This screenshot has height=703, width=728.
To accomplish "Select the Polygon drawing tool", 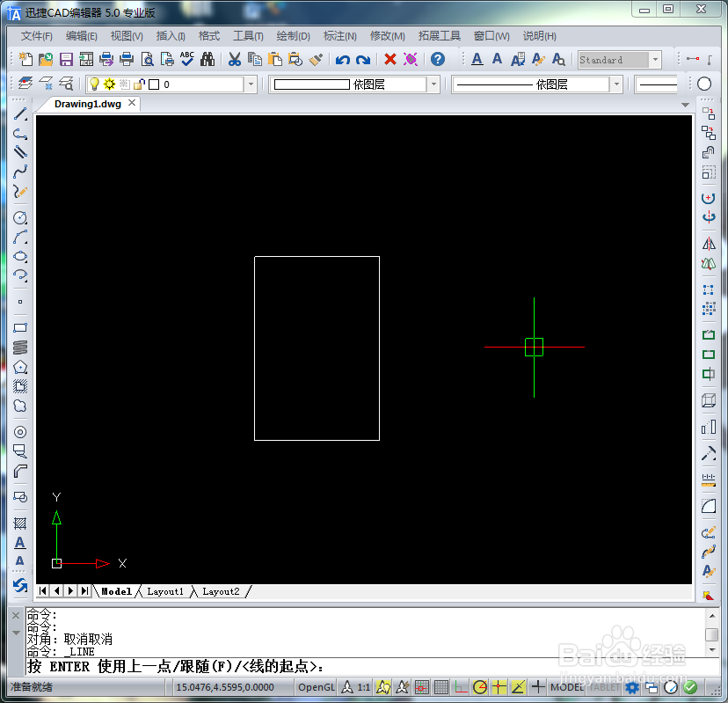I will click(20, 367).
